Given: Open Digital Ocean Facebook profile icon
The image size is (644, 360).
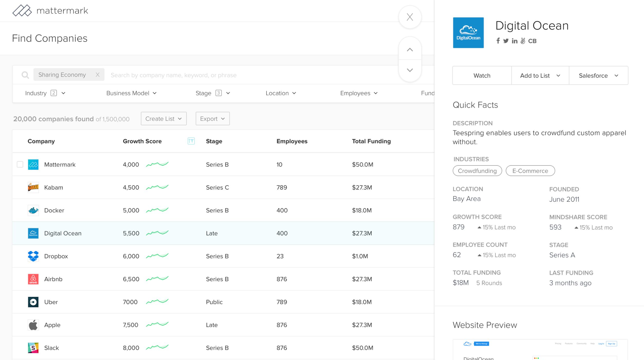Looking at the screenshot, I should click(x=498, y=41).
